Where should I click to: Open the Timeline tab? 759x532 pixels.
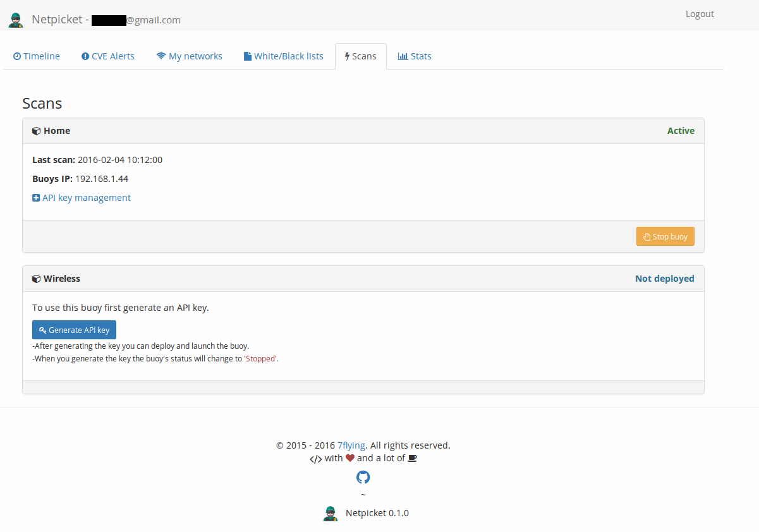(37, 56)
